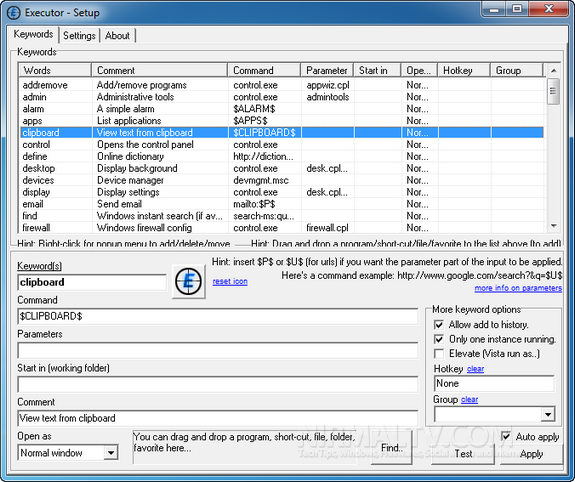Open the About tab
Viewport: 575px width, 482px height.
(117, 36)
